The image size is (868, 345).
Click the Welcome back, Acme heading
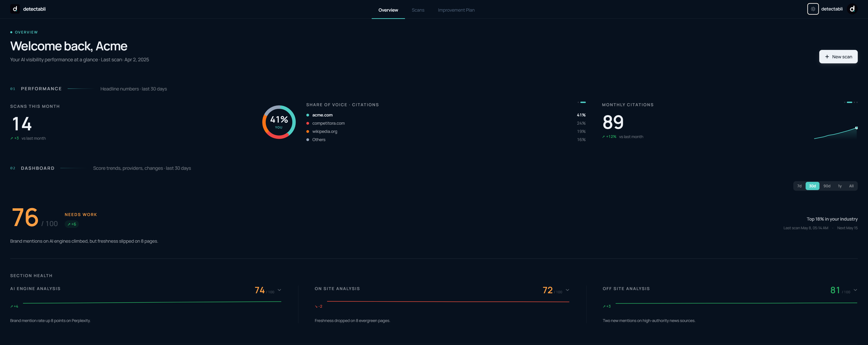pos(69,46)
